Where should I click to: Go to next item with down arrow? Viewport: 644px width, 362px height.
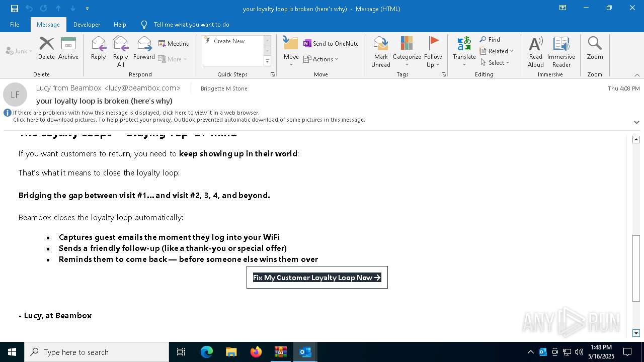point(73,9)
